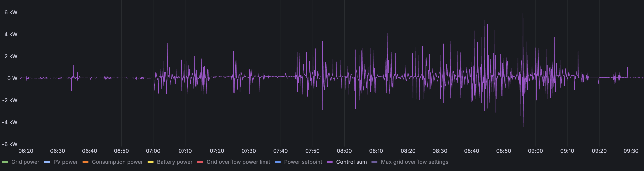Open color picker for Consumption power swatch
This screenshot has width=644, height=171.
(85, 162)
